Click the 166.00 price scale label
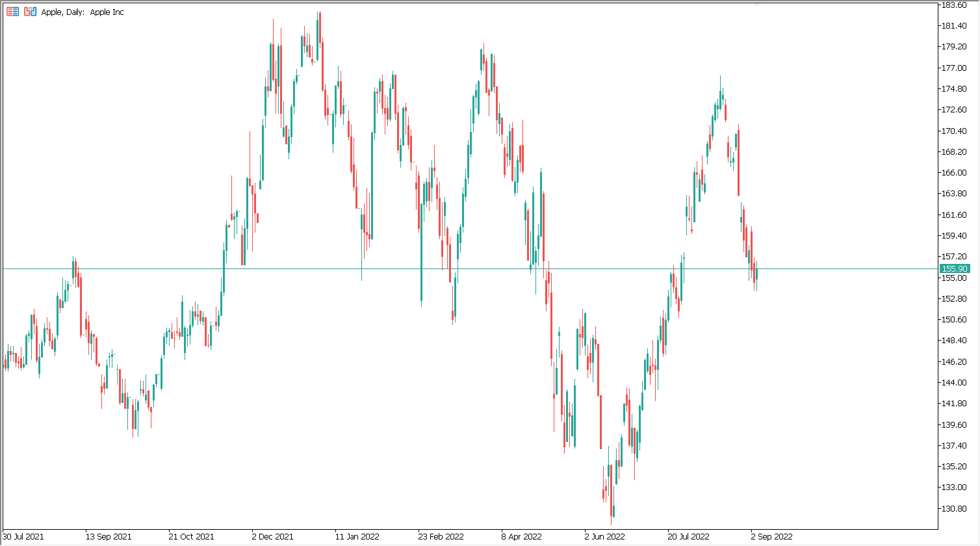Viewport: 980px width, 546px height. pos(955,172)
